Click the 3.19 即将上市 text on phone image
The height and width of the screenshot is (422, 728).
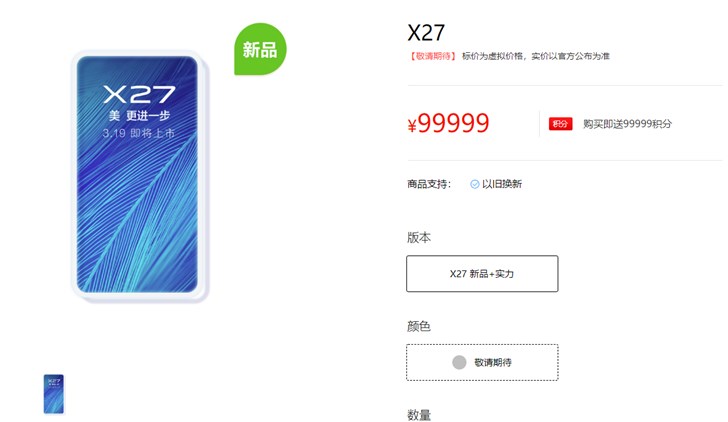point(138,134)
